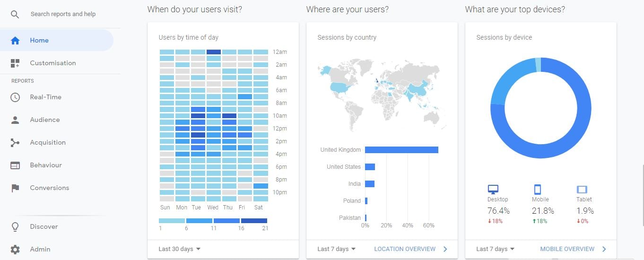The width and height of the screenshot is (644, 260).
Task: Expand Last 7 days under Sessions by country
Action: [x=336, y=249]
